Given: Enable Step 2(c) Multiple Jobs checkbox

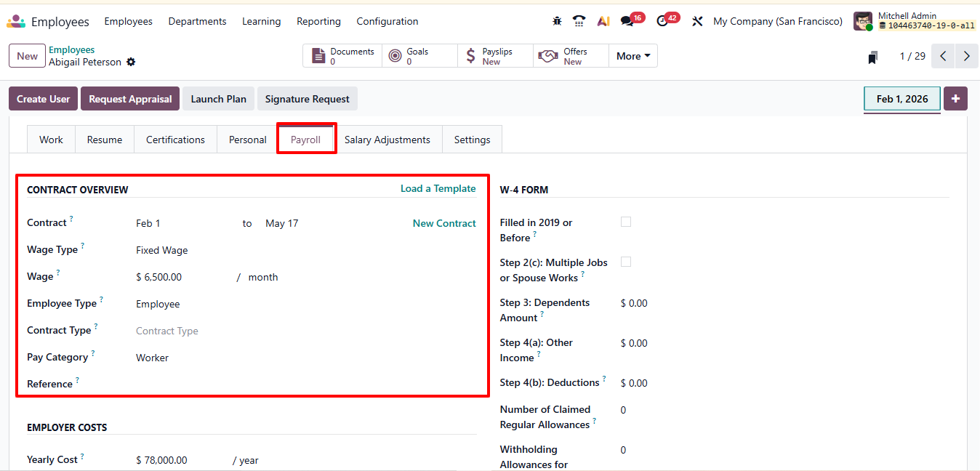Looking at the screenshot, I should [x=626, y=262].
